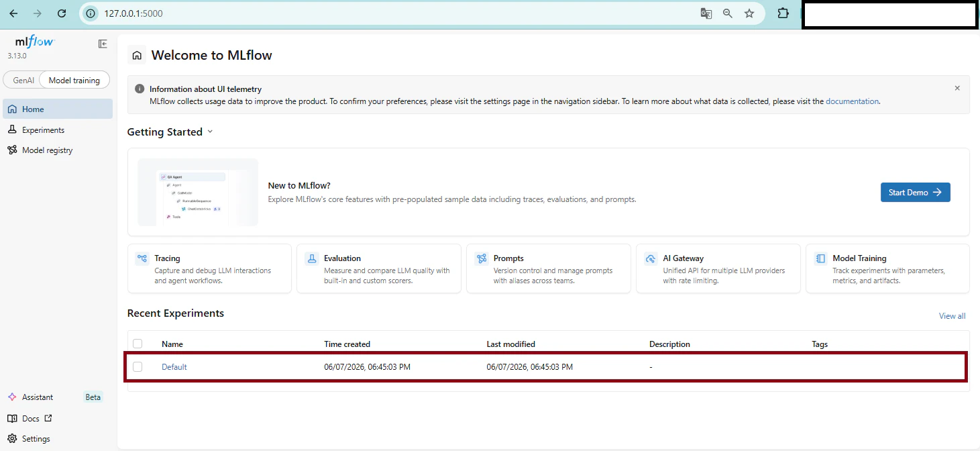Screen dimensions: 980x451
Task: Click the Model Training card icon
Action: [820, 259]
